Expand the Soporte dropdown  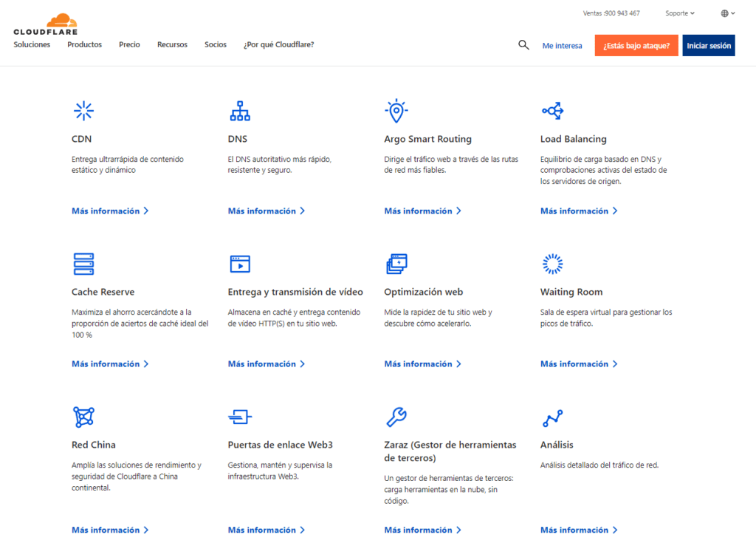coord(680,13)
